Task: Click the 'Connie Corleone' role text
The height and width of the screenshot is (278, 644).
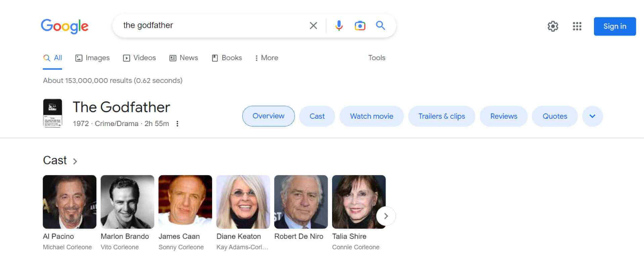Action: click(x=356, y=247)
